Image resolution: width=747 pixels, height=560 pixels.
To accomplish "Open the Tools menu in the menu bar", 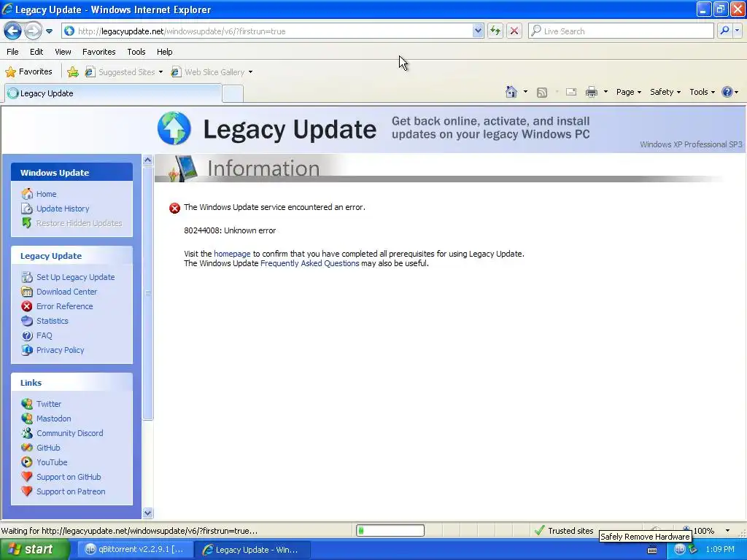I will pos(136,52).
